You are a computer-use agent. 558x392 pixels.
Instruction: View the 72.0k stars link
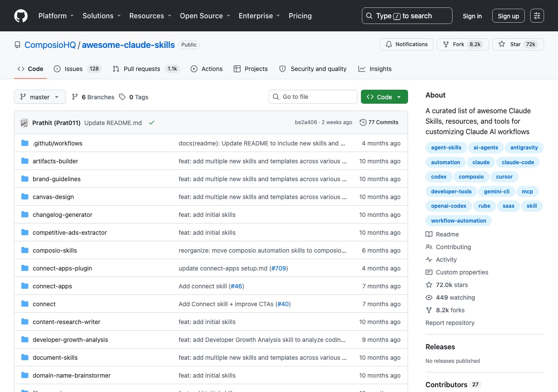447,285
